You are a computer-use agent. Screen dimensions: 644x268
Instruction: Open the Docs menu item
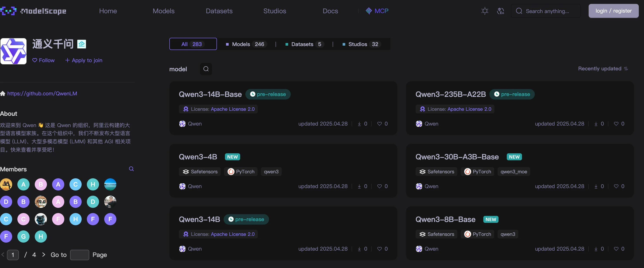330,11
